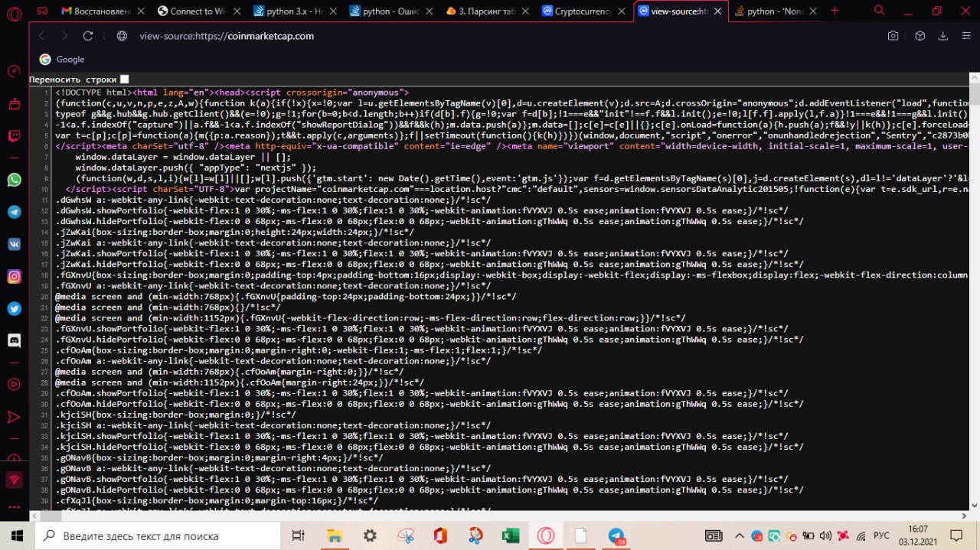The image size is (980, 550).
Task: Switch to the Gmail 'Восстановление' tab
Action: pyautogui.click(x=102, y=11)
